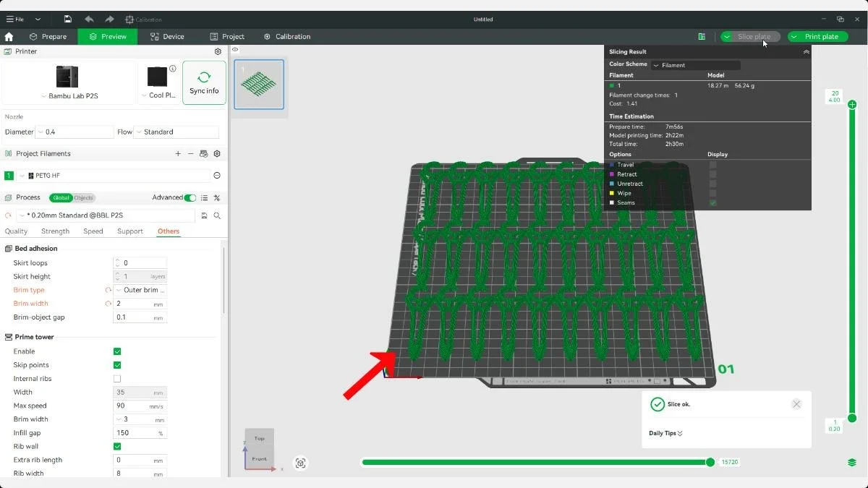Open the 0.20mm Standard process preset dropdown
Image resolution: width=868 pixels, height=488 pixels.
[x=106, y=215]
